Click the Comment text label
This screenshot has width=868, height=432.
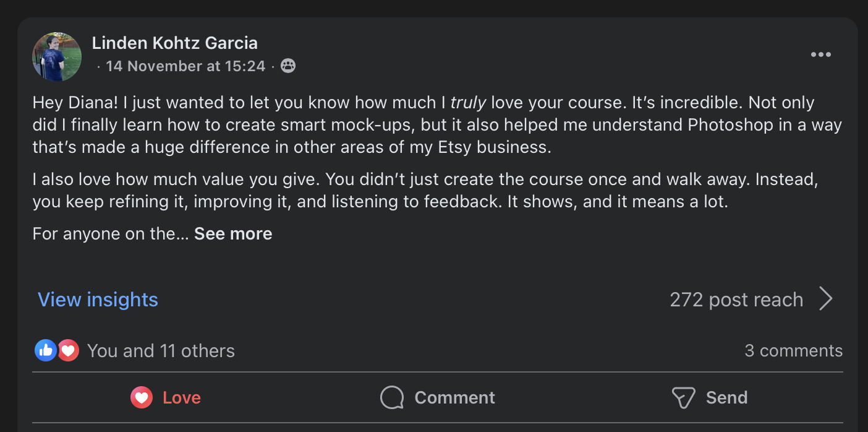pos(454,397)
